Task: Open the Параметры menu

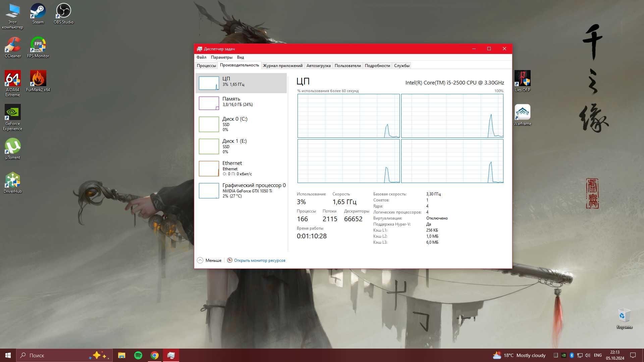Action: [222, 57]
